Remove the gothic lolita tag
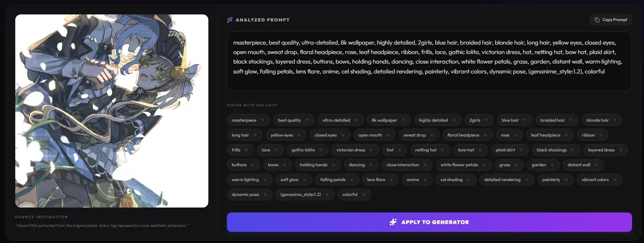The width and height of the screenshot is (644, 243). pos(321,150)
